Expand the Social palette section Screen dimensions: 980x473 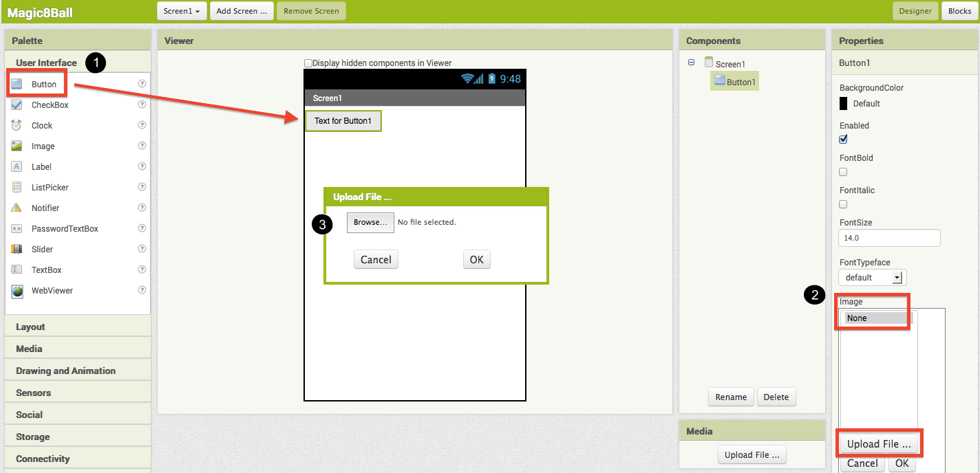[78, 415]
